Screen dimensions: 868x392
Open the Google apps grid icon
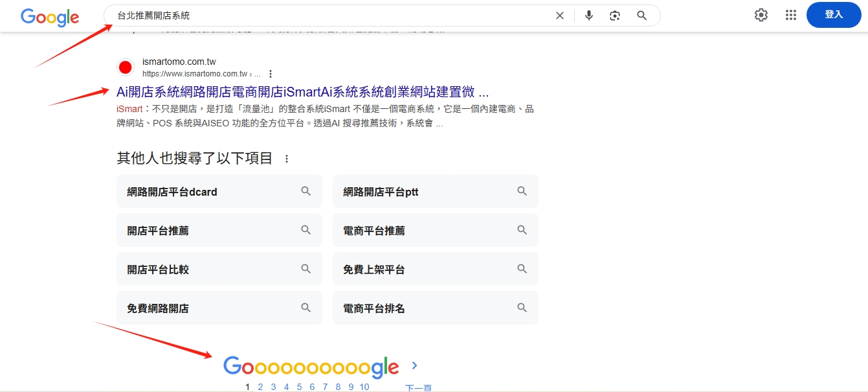pyautogui.click(x=790, y=15)
